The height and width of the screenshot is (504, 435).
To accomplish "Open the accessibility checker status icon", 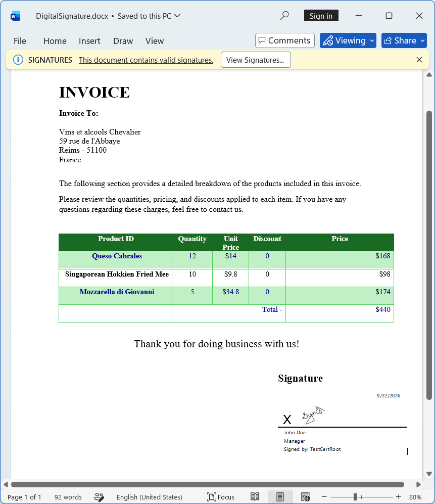I will [x=99, y=497].
